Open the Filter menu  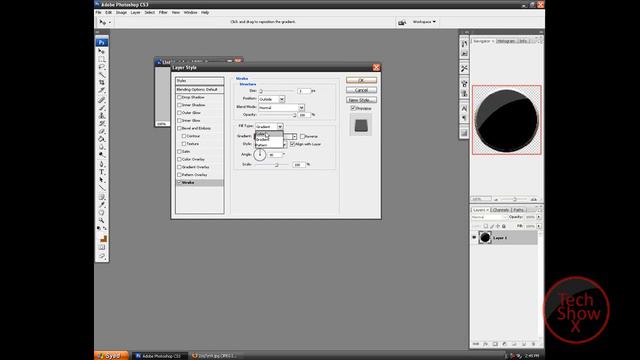point(163,13)
